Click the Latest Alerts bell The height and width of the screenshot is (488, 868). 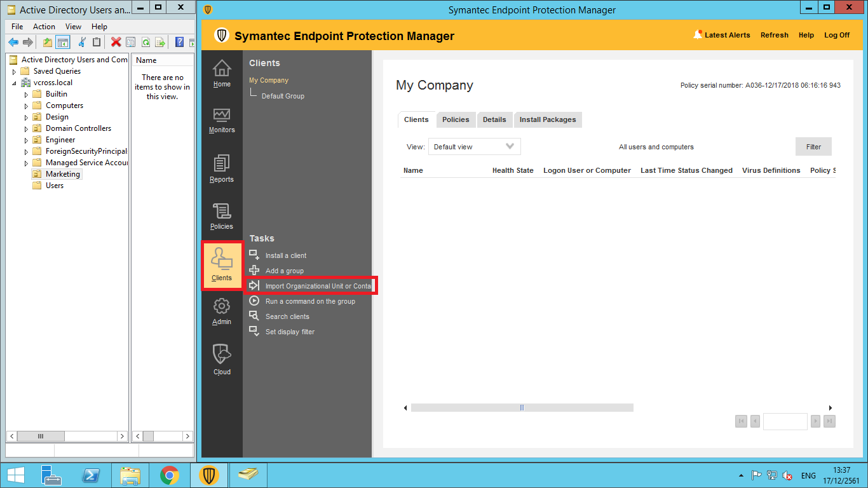[698, 35]
